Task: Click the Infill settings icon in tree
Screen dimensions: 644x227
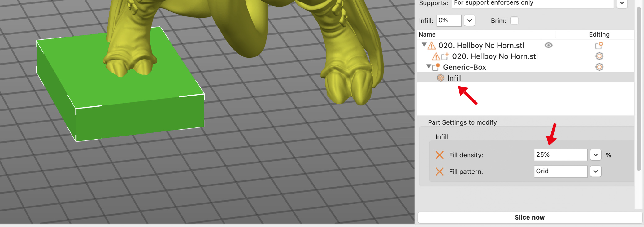Action: (x=441, y=78)
